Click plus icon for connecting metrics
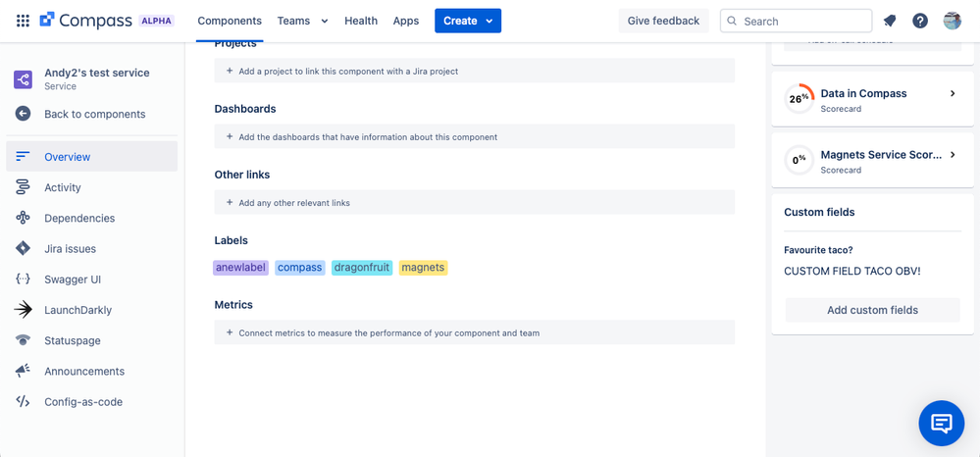 [x=230, y=332]
